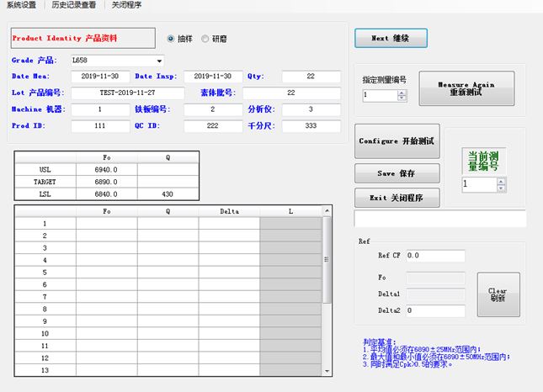Click the Clear 刷新 button
This screenshot has width=543, height=392.
click(498, 294)
